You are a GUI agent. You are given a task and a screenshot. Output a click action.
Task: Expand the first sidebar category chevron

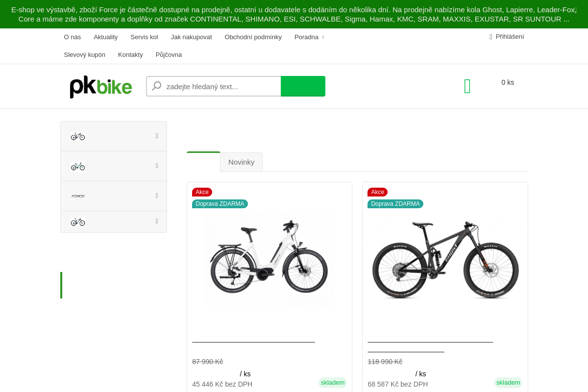pos(157,136)
